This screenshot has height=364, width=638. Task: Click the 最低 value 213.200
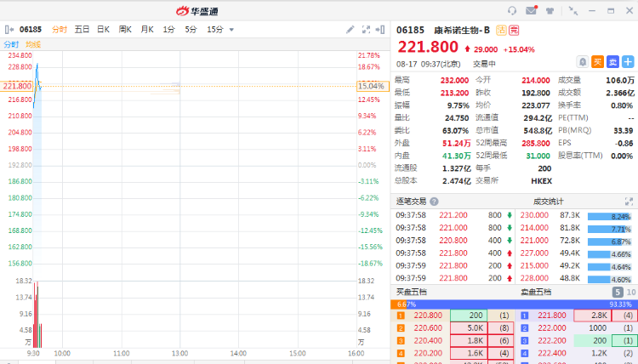click(x=454, y=94)
